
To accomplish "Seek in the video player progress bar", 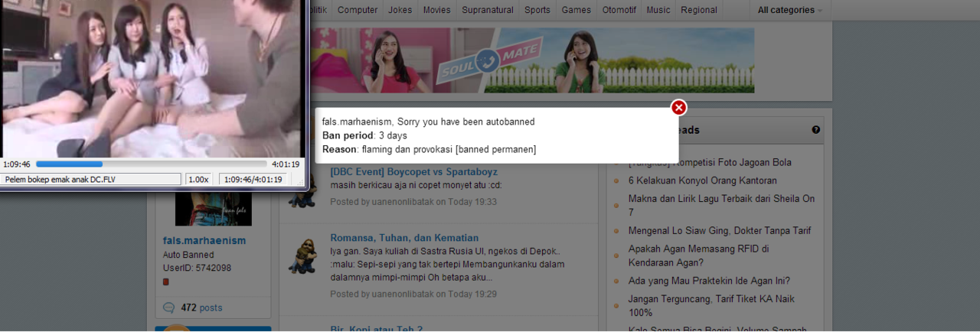I will tap(152, 164).
